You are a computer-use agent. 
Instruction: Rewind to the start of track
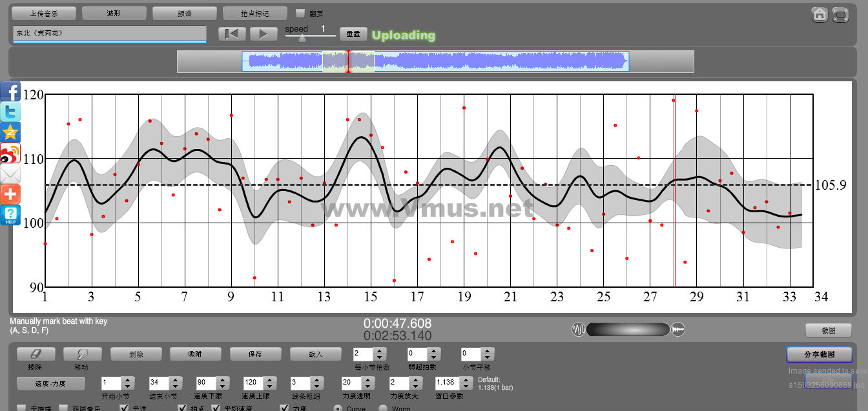tap(232, 34)
